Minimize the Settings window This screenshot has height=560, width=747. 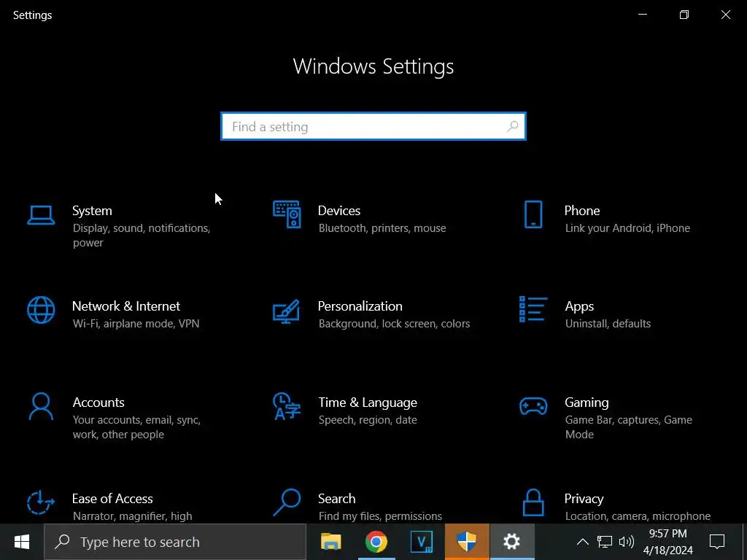pos(643,15)
